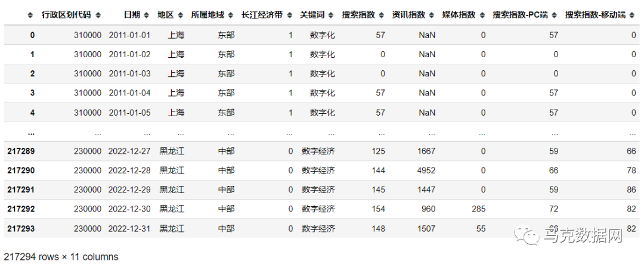Click 数字经济 in the 2022-12-29 row

pyautogui.click(x=318, y=190)
